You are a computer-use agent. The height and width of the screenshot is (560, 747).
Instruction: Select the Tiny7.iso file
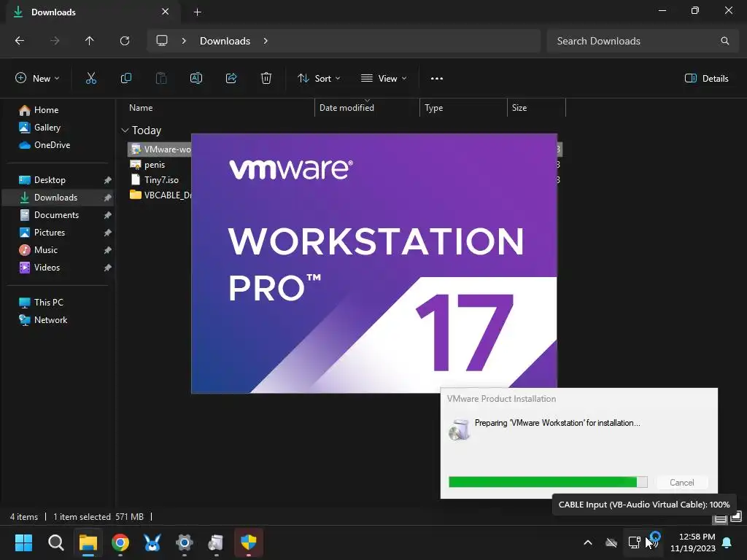click(160, 180)
